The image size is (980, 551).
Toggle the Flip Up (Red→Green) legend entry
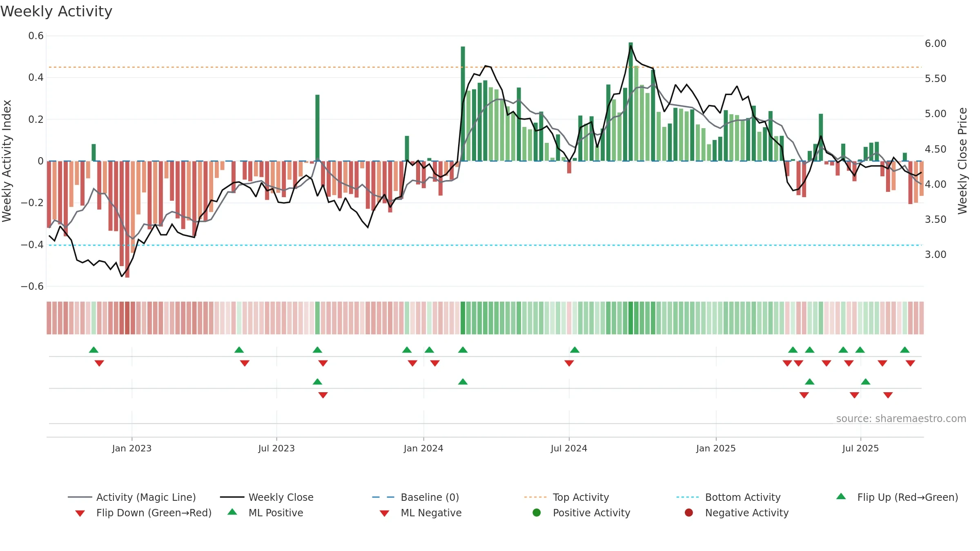[x=897, y=497]
